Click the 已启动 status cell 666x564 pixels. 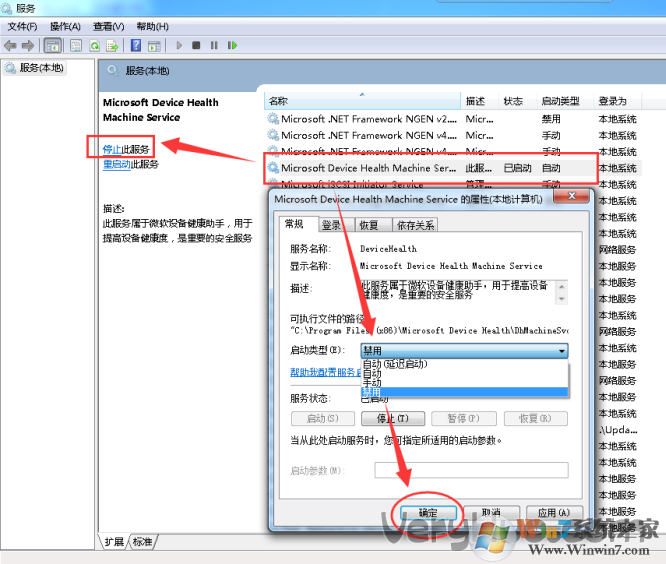[517, 168]
